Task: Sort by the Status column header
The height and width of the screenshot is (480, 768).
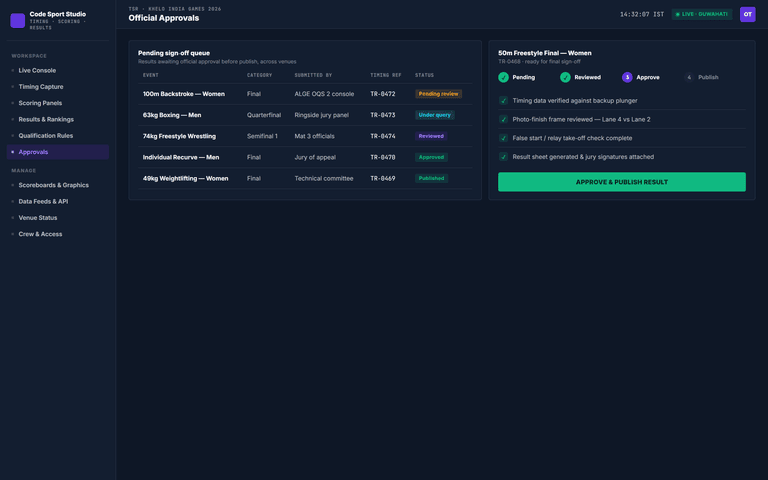Action: tap(424, 75)
